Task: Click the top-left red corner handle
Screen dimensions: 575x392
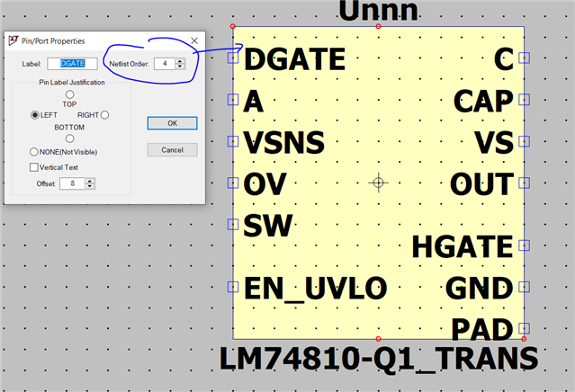Action: tap(233, 26)
